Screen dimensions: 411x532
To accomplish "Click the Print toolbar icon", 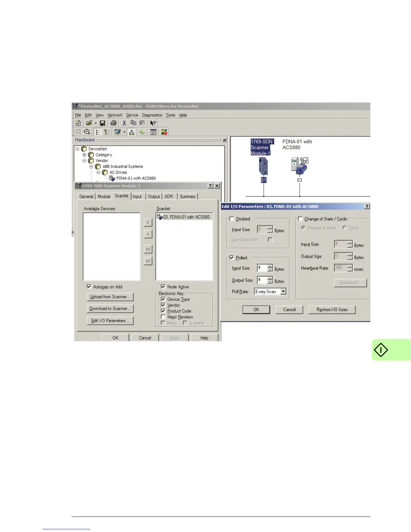I will 113,123.
